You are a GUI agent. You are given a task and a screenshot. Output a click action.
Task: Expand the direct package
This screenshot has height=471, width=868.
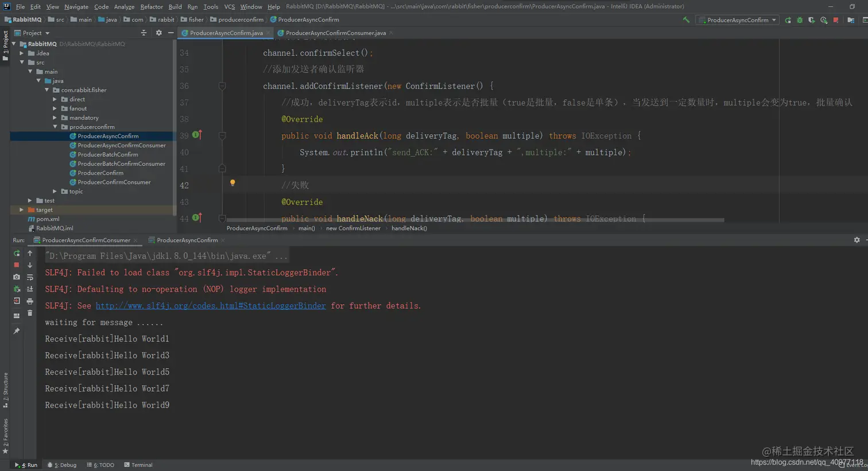pyautogui.click(x=55, y=99)
